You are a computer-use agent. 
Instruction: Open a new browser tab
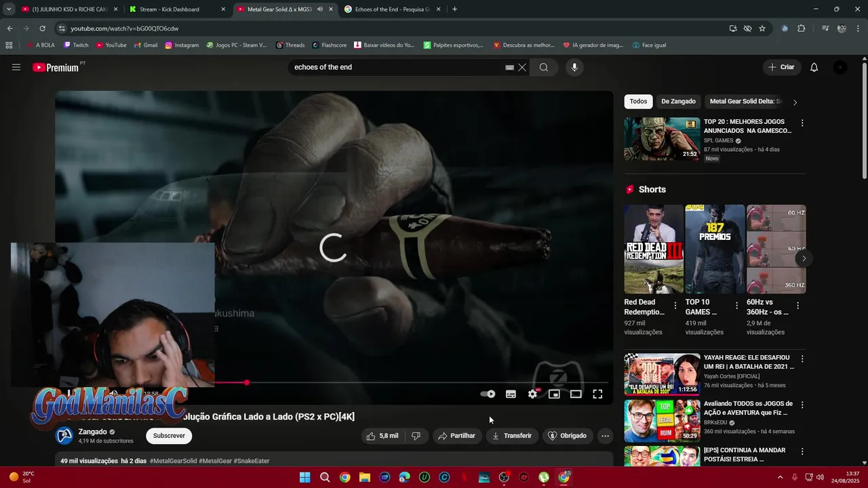coord(454,9)
